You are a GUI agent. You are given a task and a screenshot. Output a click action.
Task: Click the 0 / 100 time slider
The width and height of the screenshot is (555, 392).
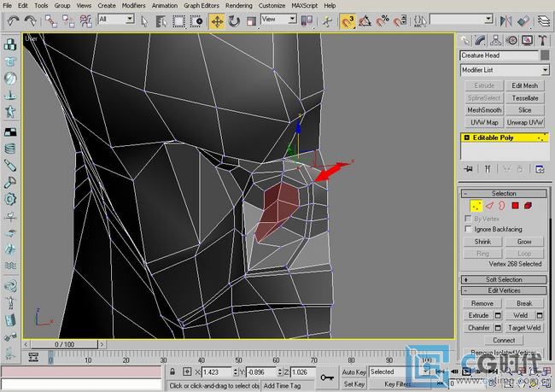tap(64, 344)
